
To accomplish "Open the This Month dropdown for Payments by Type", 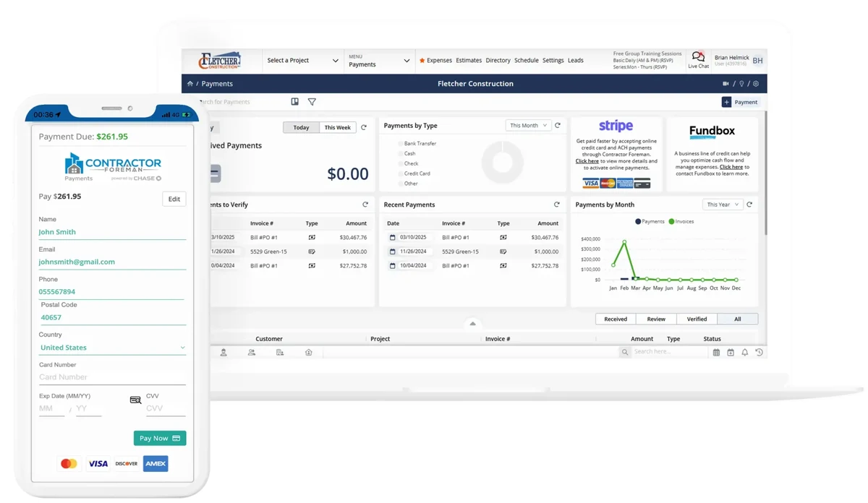I will click(x=527, y=125).
